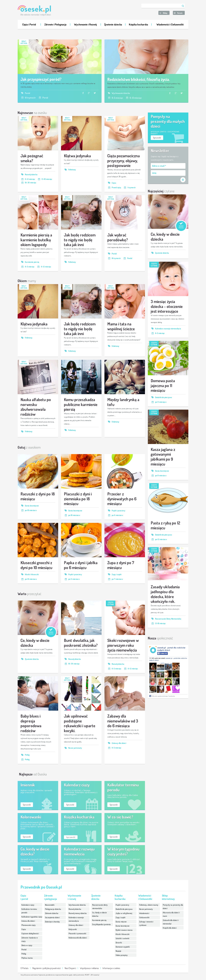
Task: Click 'Sprawdź' on the Imiennik tile
Action: pos(27,805)
